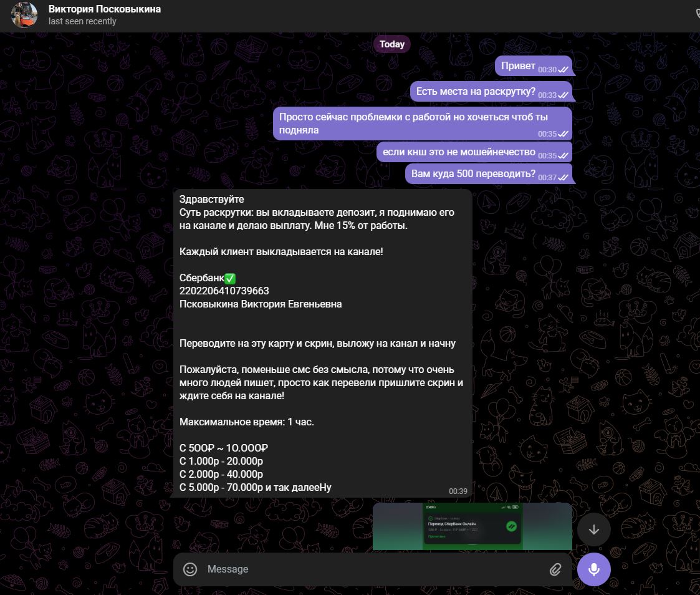Click the 'С 500₽ ~ 10.000₽' line

pos(224,448)
